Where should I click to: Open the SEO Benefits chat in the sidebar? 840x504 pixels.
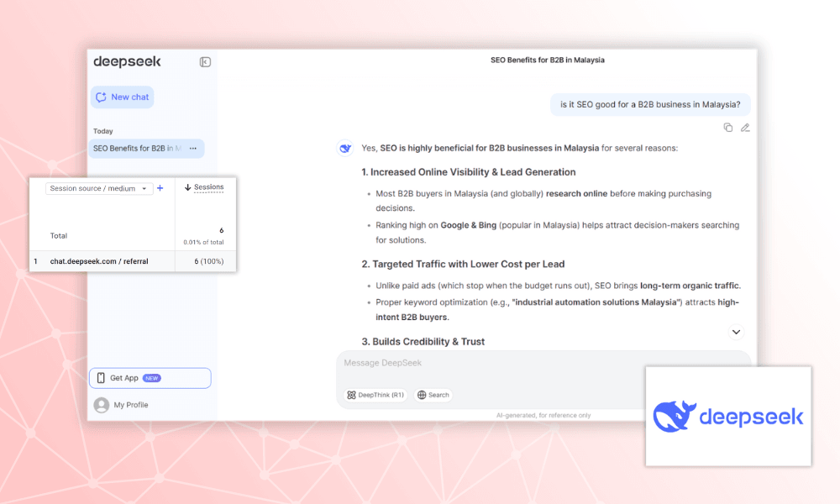138,149
